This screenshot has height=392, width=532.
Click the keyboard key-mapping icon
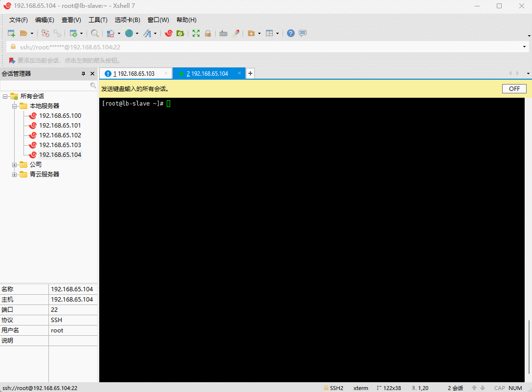pos(223,33)
